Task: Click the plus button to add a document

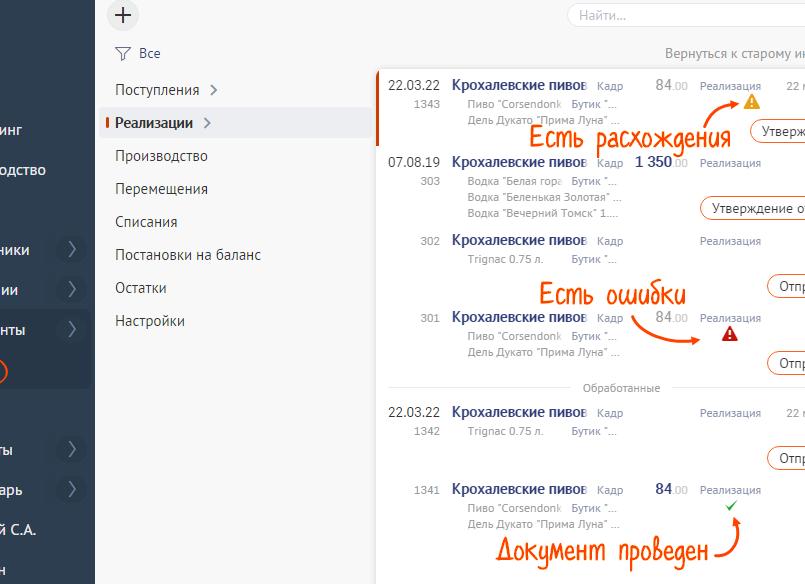Action: tap(123, 15)
